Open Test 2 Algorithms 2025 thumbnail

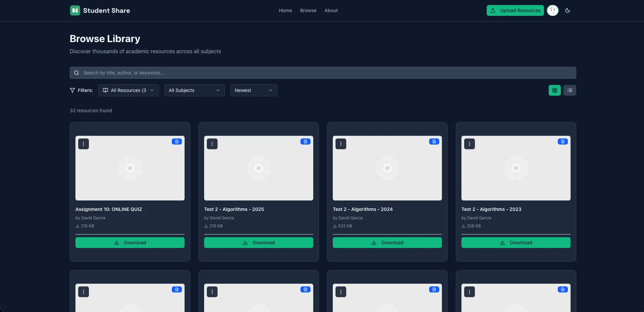click(x=259, y=168)
